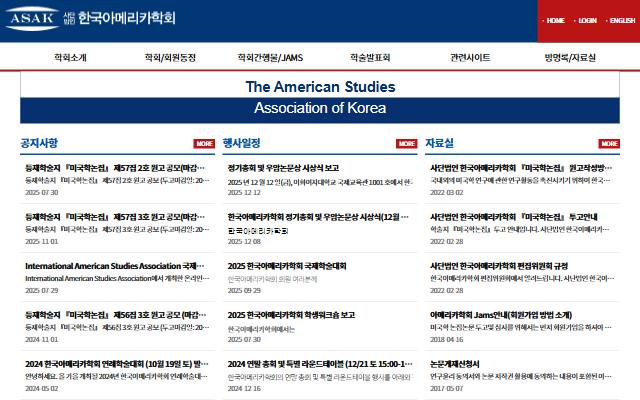
Task: Click date 2018 04 16 in 자료실
Action: (447, 340)
